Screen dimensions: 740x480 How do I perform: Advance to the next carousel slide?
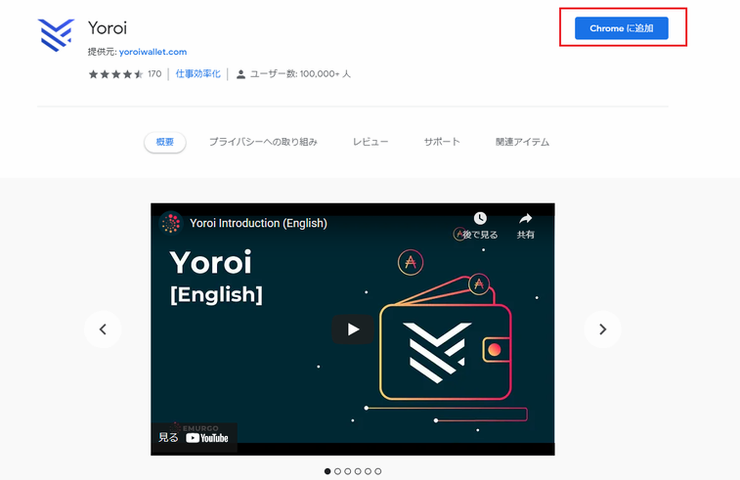pos(602,329)
